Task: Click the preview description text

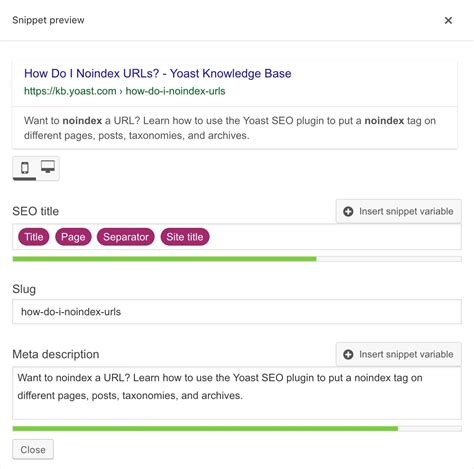Action: pyautogui.click(x=230, y=128)
